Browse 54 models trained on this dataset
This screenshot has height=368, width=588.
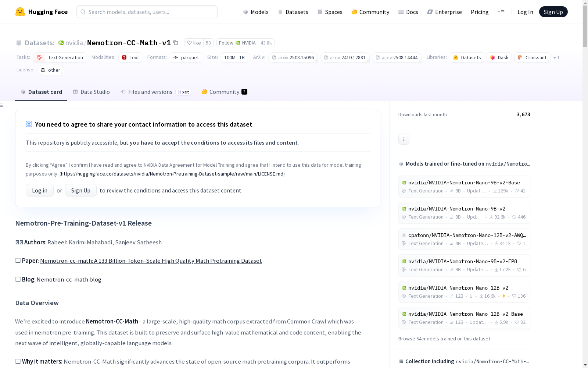pyautogui.click(x=444, y=339)
